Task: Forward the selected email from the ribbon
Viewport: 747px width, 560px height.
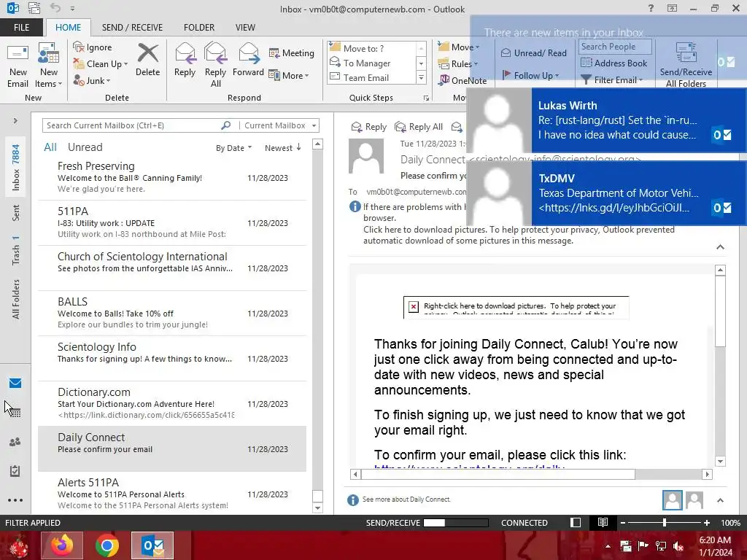Action: click(248, 60)
